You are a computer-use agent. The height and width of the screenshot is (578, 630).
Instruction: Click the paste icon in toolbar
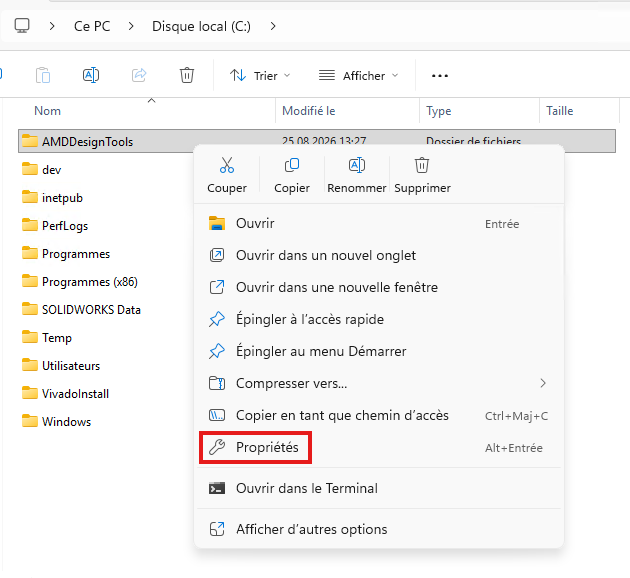[43, 75]
